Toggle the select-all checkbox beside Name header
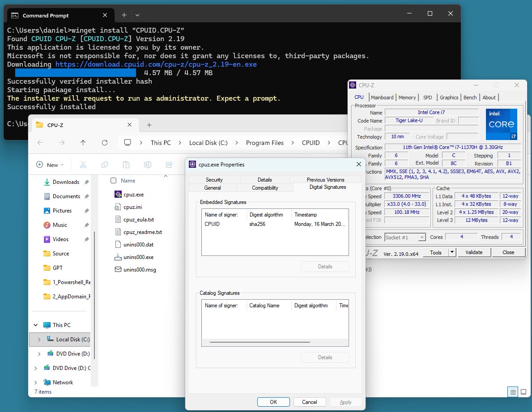 pyautogui.click(x=113, y=181)
